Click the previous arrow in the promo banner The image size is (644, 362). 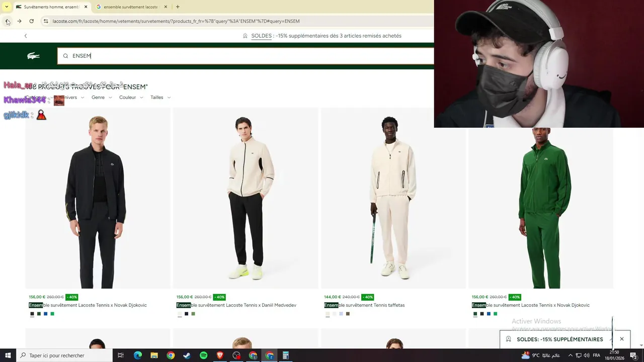(26, 36)
